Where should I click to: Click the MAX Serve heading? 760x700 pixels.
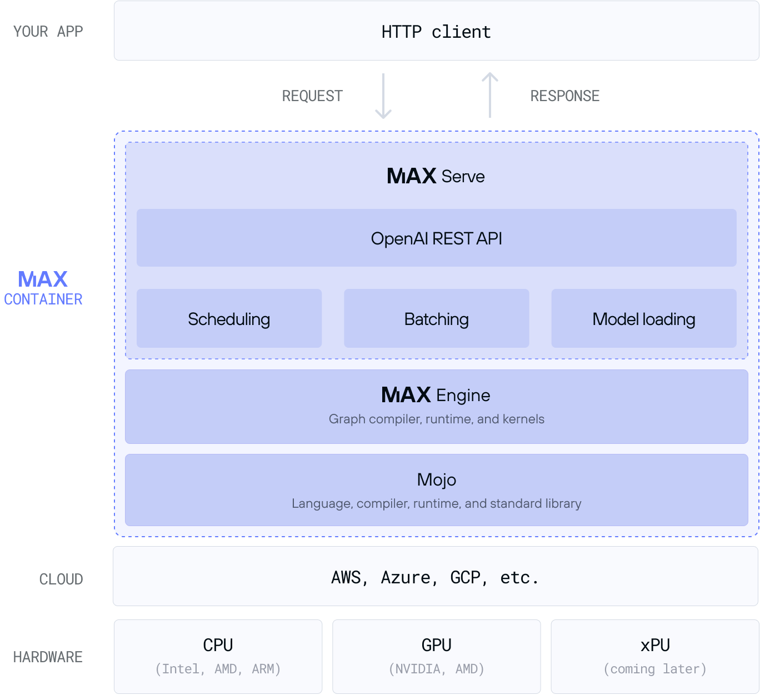pyautogui.click(x=436, y=176)
